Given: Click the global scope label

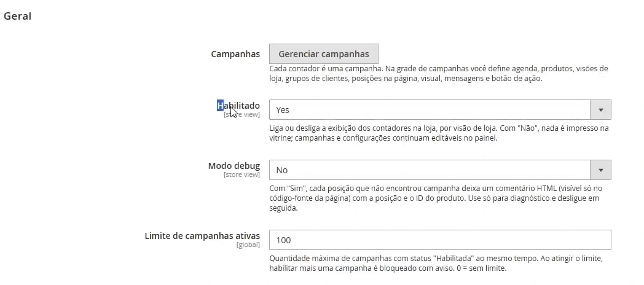Looking at the screenshot, I should pyautogui.click(x=248, y=244).
